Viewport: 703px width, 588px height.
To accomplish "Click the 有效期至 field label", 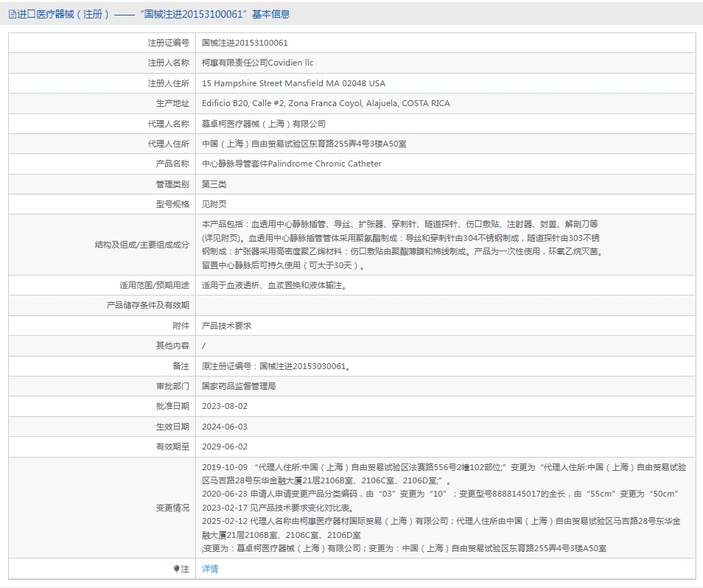I will [172, 447].
